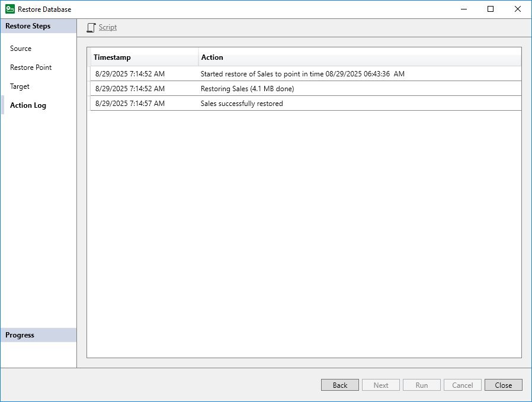Select the Source step
The height and width of the screenshot is (402, 532).
point(21,48)
